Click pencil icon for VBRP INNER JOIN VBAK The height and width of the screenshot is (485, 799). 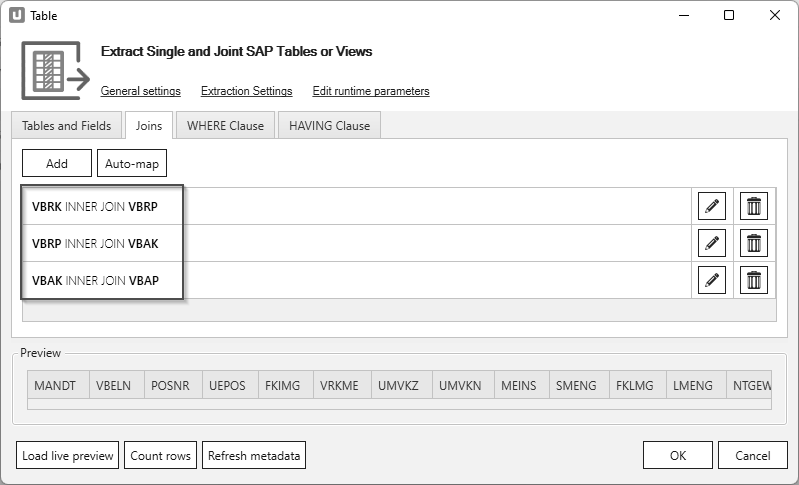[711, 243]
